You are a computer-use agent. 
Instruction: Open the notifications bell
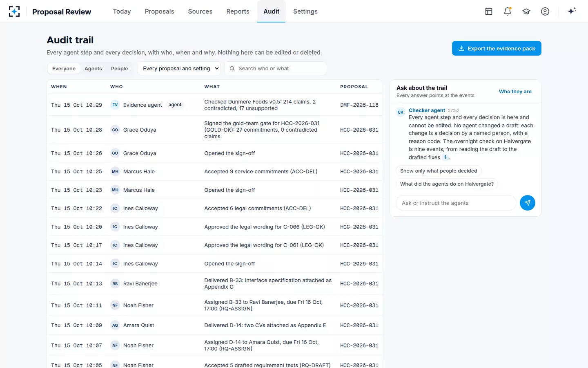click(x=508, y=11)
